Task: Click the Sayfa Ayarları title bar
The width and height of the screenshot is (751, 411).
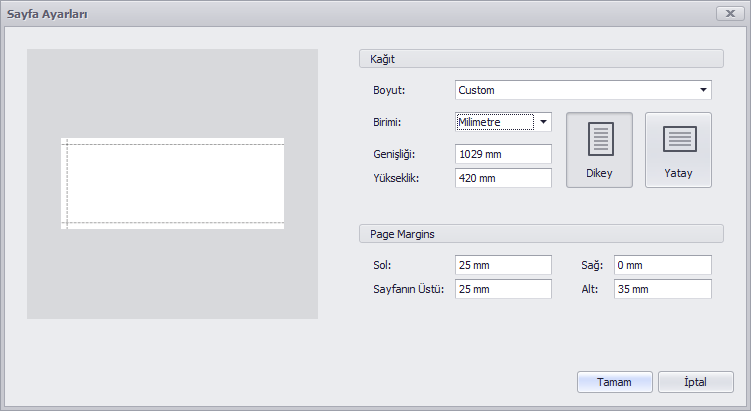Action: point(359,13)
